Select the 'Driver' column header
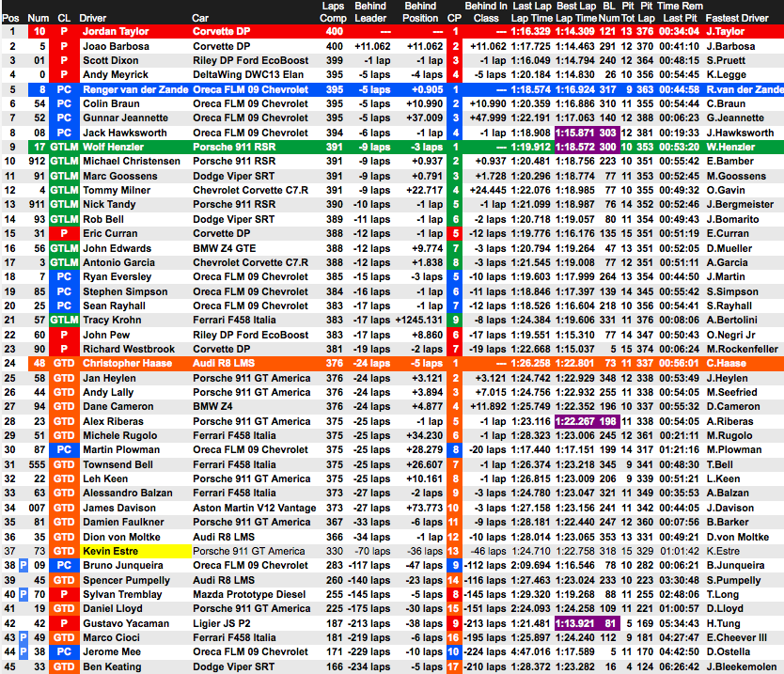The image size is (784, 674). click(x=93, y=18)
